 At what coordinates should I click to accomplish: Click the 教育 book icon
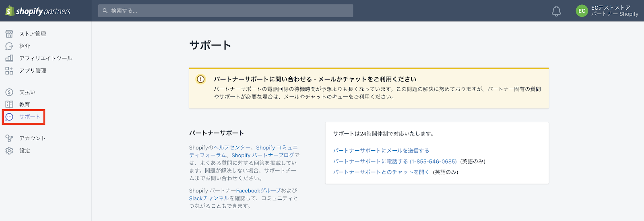pos(9,104)
